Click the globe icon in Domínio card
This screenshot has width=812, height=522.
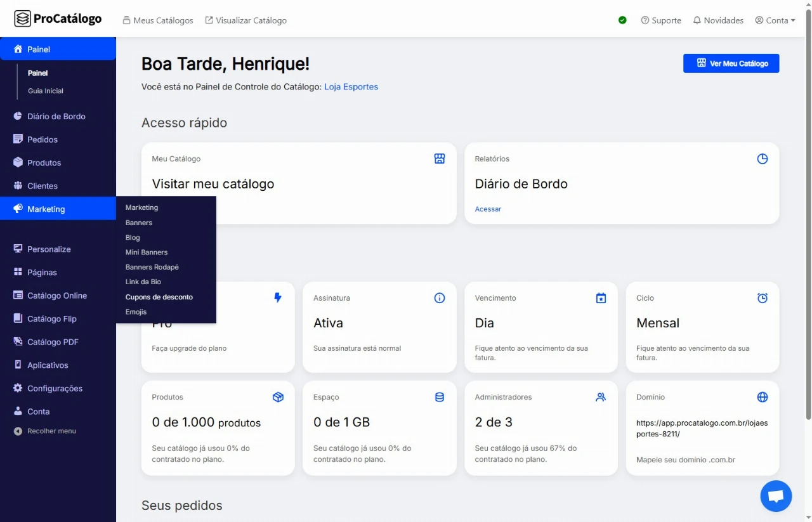coord(763,397)
